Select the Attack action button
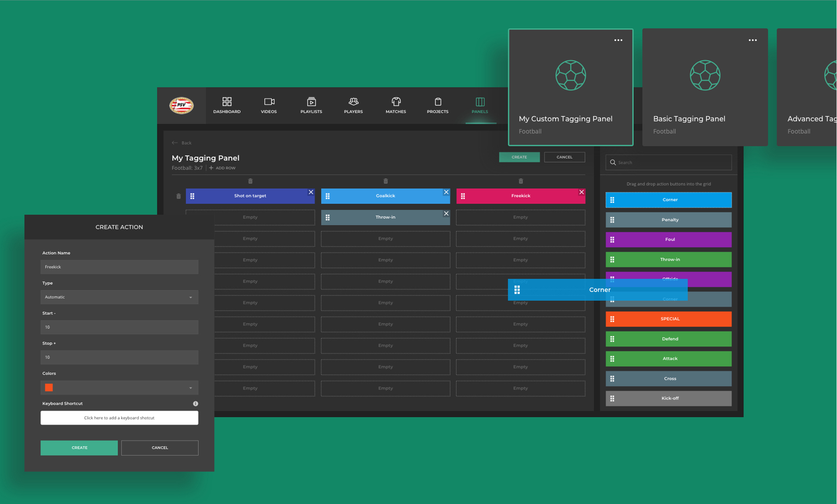Viewport: 837px width, 504px height. pyautogui.click(x=668, y=358)
